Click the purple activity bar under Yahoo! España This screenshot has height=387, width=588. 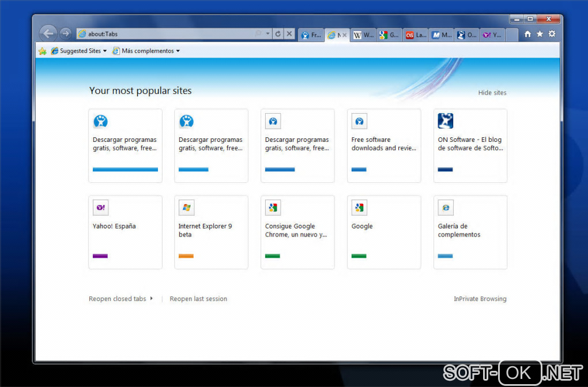coord(100,256)
